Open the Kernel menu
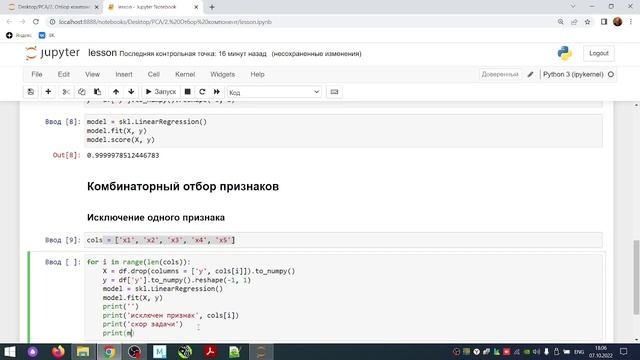 tap(185, 74)
